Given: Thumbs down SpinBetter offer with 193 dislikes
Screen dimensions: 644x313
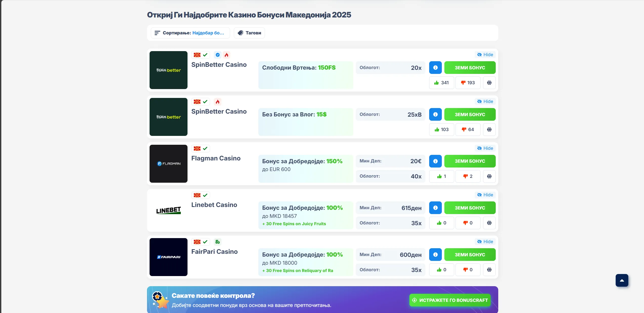Looking at the screenshot, I should pos(468,83).
